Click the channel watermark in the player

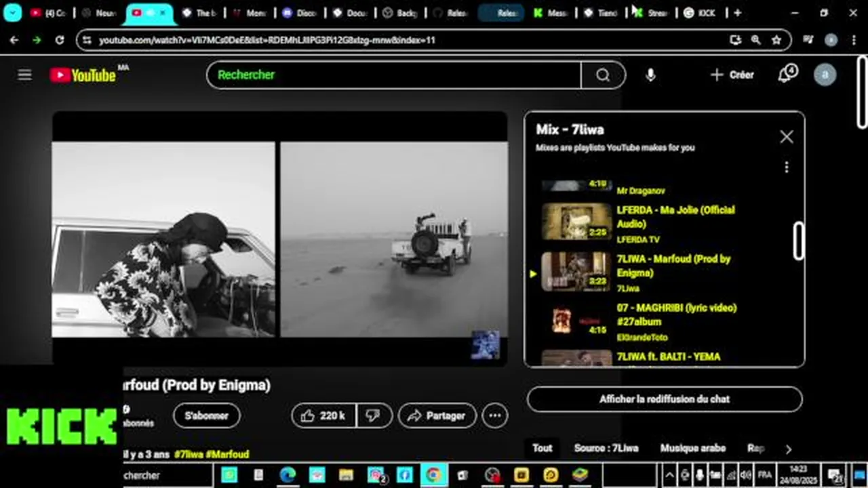(x=486, y=345)
